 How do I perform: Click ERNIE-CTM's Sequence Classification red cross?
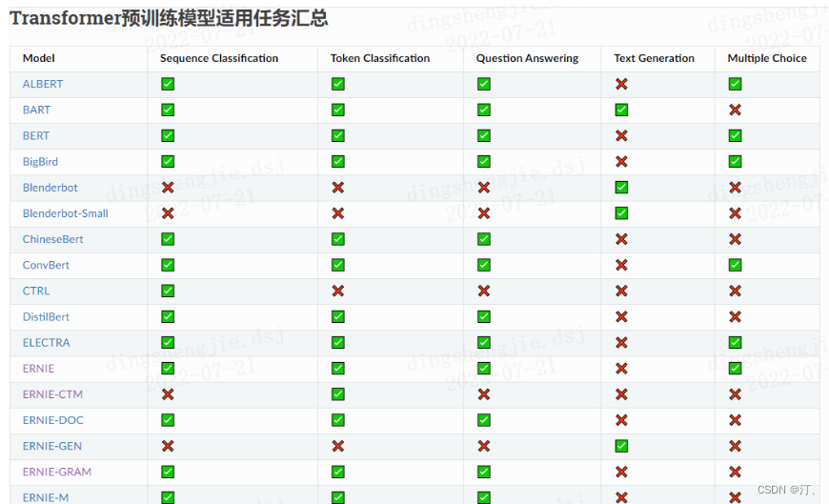click(168, 394)
